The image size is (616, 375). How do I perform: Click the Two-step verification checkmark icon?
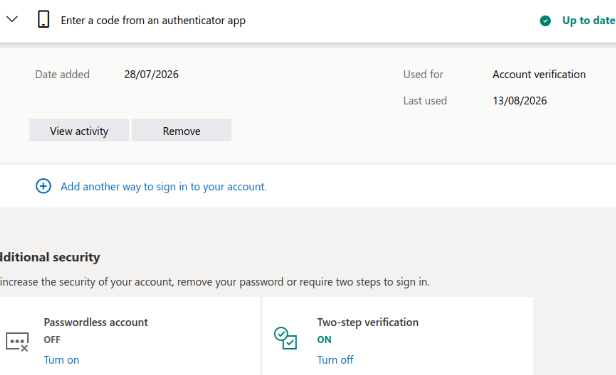coord(285,338)
